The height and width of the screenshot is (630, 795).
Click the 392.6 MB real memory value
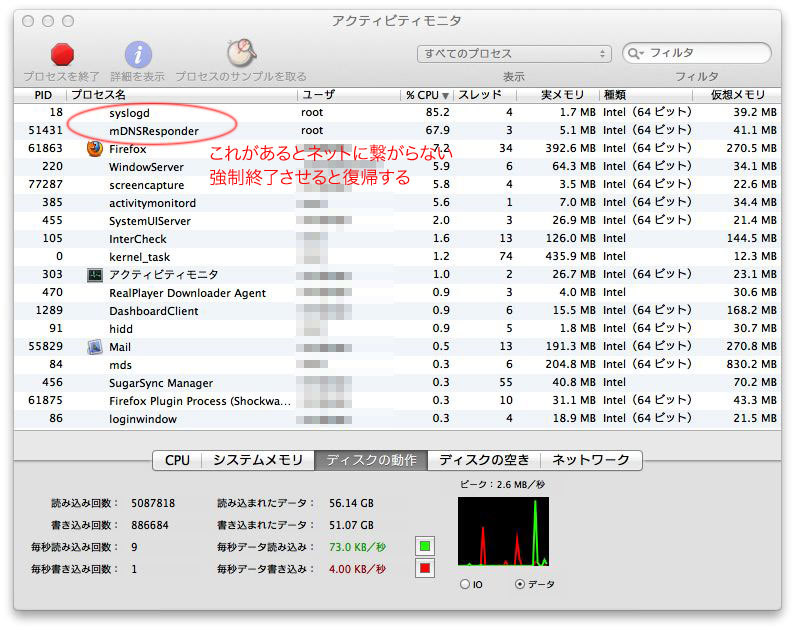click(x=570, y=149)
